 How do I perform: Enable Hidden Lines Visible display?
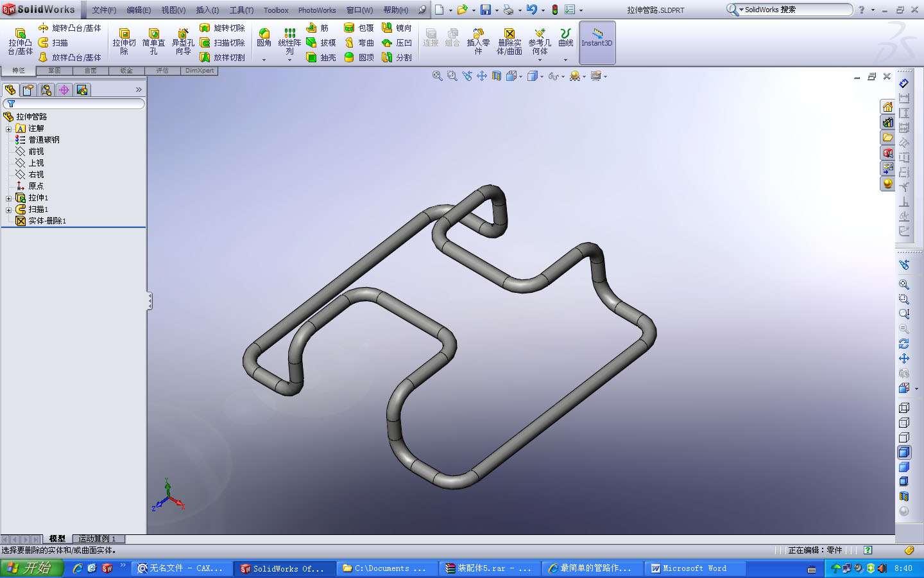[x=904, y=423]
